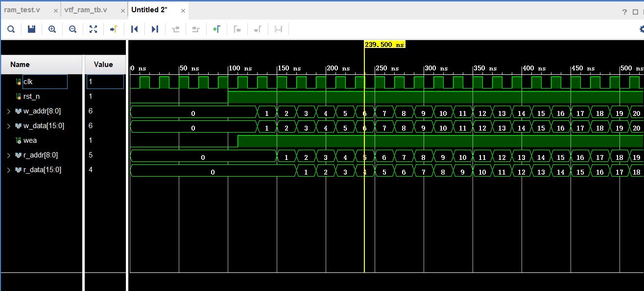Zoom in on the waveform

(52, 29)
